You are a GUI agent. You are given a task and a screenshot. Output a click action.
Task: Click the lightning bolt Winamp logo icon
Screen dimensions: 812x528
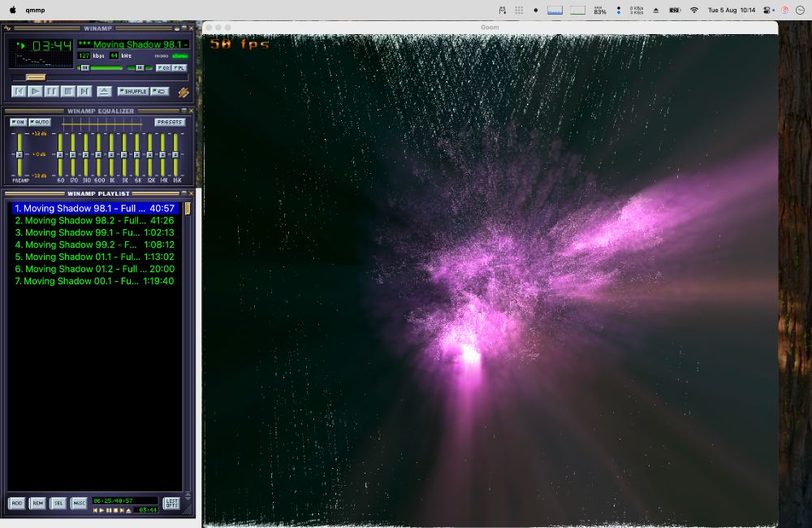tap(184, 93)
